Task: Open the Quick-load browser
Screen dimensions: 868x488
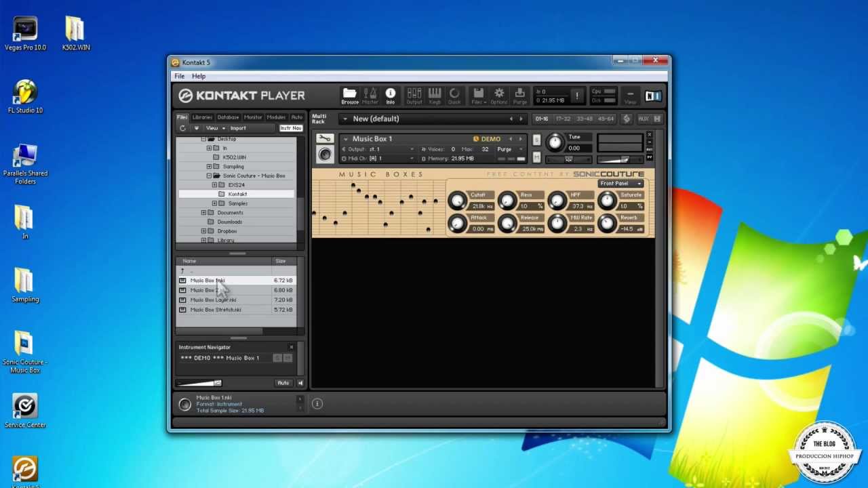Action: click(x=454, y=96)
